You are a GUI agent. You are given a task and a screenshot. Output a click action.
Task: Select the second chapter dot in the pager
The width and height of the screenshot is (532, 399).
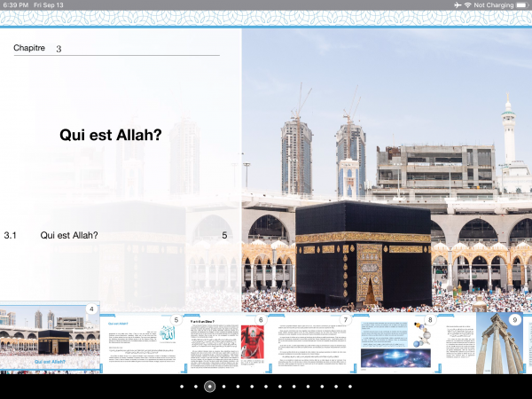point(196,387)
